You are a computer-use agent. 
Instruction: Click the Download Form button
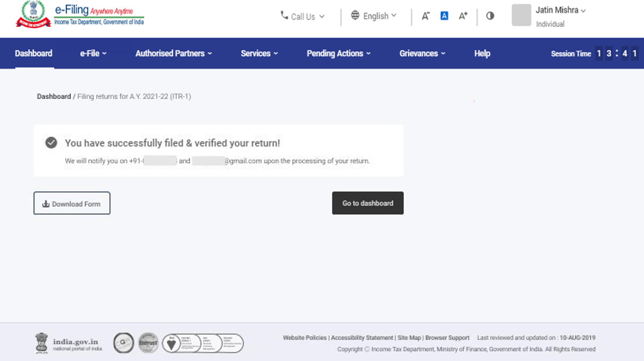[x=72, y=203]
